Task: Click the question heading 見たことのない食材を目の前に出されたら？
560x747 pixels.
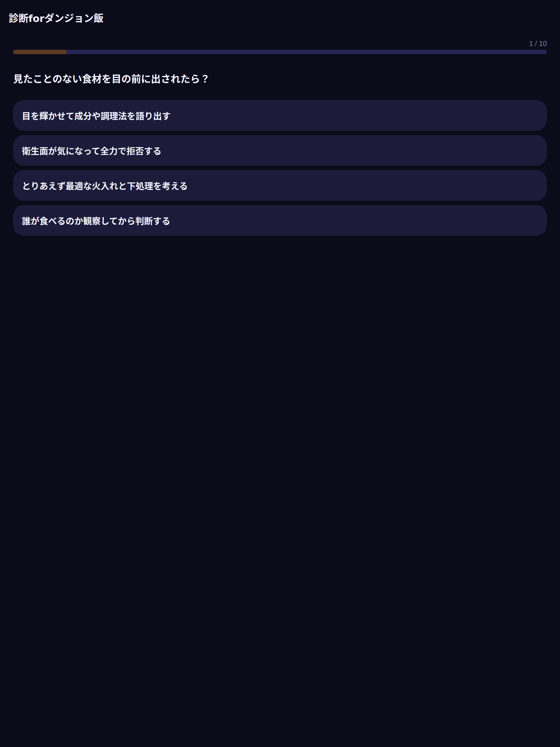Action: click(x=111, y=79)
